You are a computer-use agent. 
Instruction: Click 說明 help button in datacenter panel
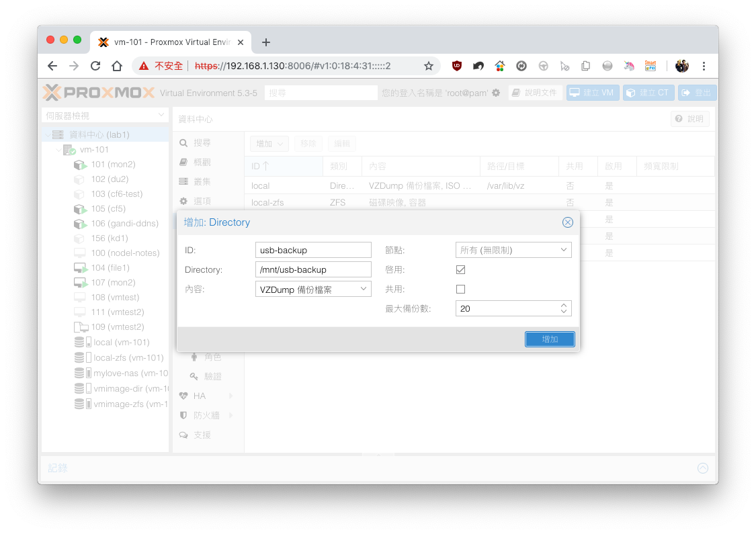[690, 119]
